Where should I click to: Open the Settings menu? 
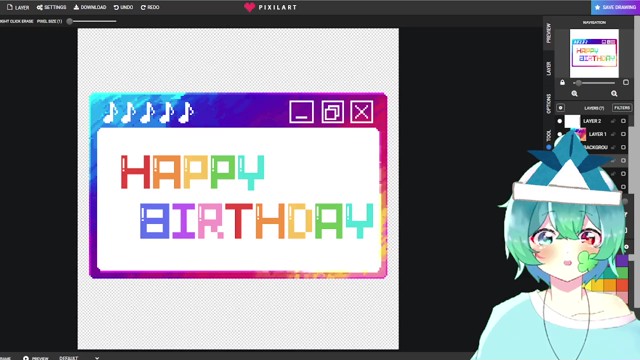point(51,7)
